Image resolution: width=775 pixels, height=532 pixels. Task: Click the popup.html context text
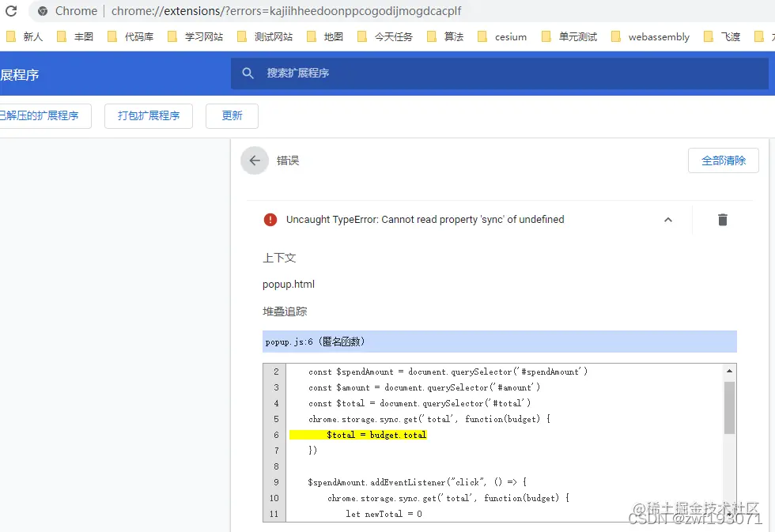coord(289,284)
